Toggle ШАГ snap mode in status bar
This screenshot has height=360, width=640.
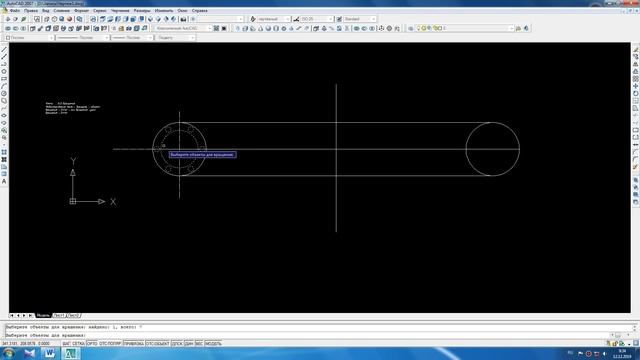tap(66, 344)
